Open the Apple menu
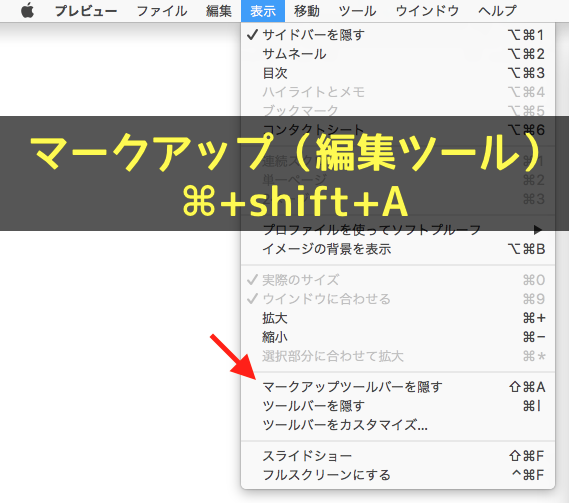Image resolution: width=569 pixels, height=503 pixels. click(x=28, y=11)
